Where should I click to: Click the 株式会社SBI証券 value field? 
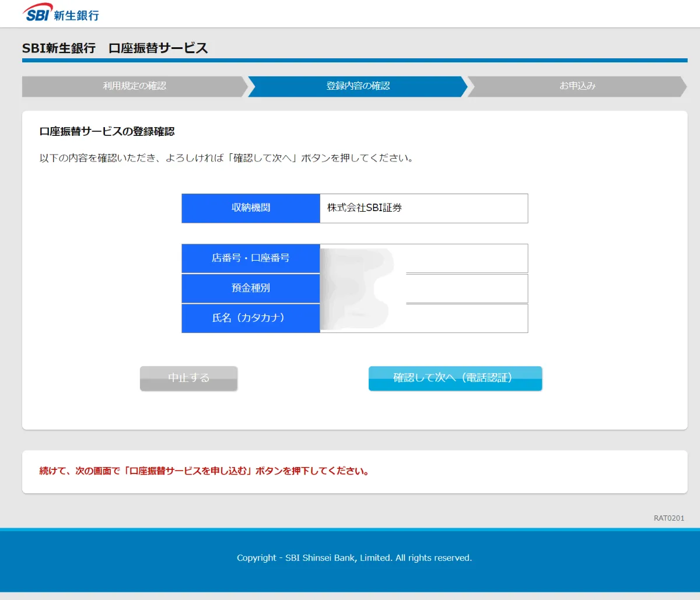pos(423,208)
